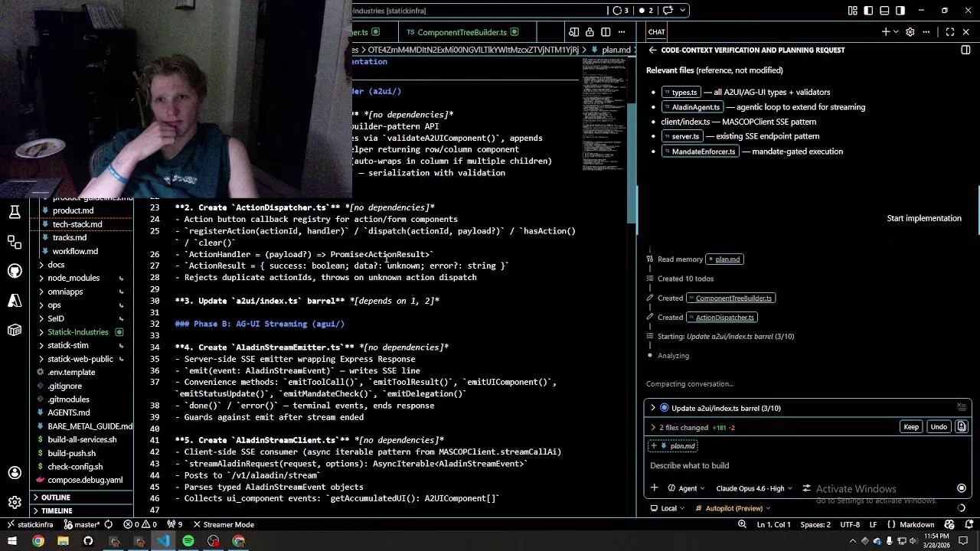The width and height of the screenshot is (980, 551).
Task: Open the Claude Opus 4.6 model dropdown
Action: click(754, 488)
